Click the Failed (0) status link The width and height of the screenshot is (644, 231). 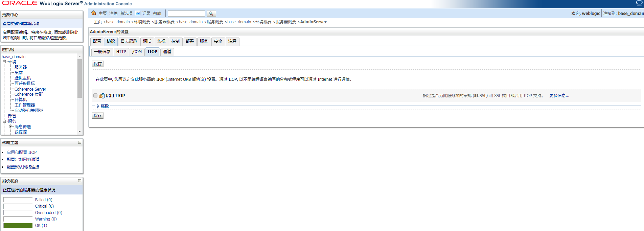tap(44, 200)
